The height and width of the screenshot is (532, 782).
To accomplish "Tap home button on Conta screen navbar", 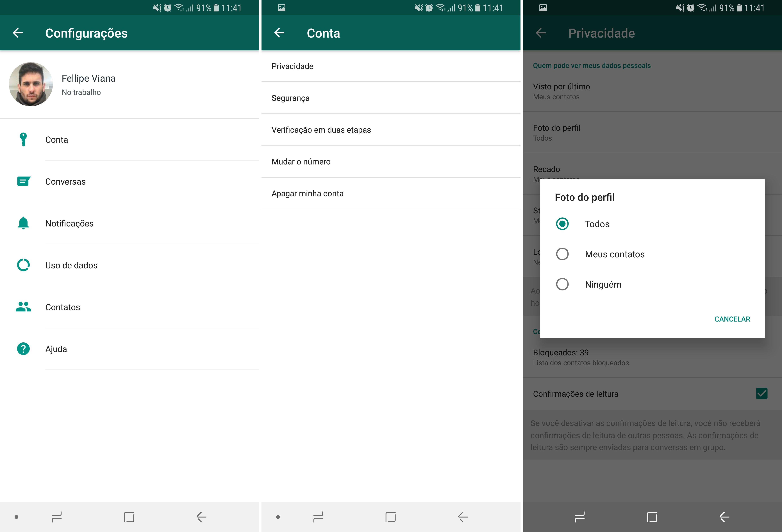I will [391, 517].
